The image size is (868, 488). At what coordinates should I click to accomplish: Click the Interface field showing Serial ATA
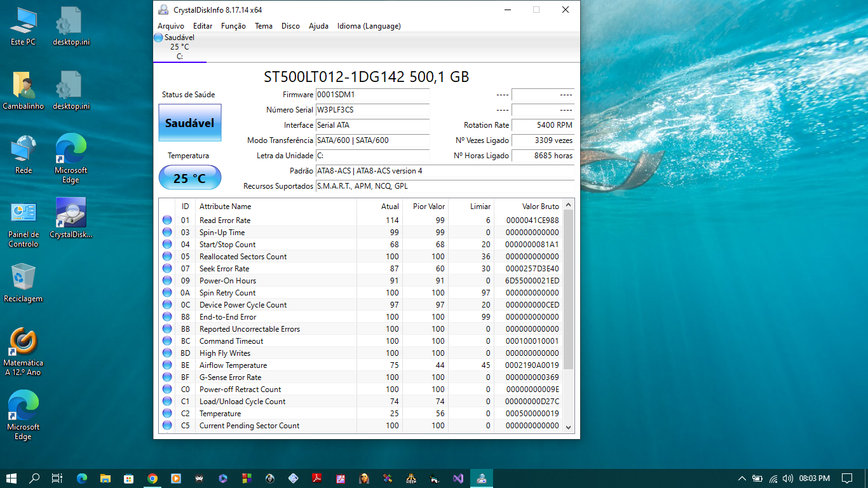372,125
